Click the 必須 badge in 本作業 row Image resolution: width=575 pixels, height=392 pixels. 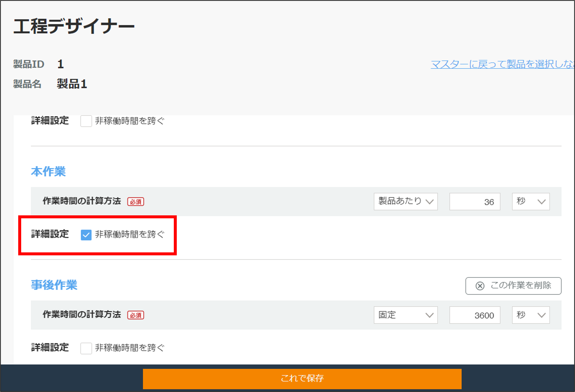point(135,202)
